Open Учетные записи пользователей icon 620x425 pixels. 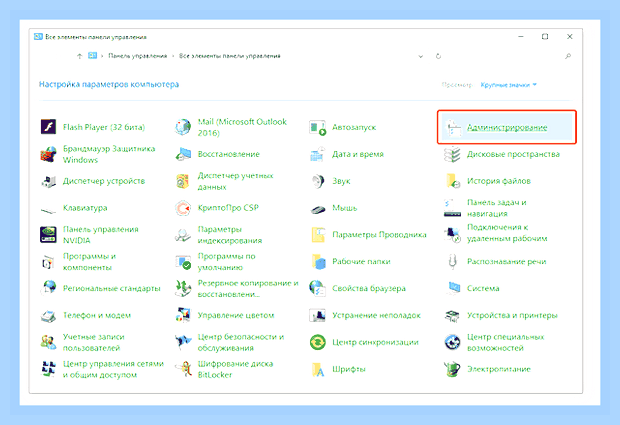[x=49, y=342]
